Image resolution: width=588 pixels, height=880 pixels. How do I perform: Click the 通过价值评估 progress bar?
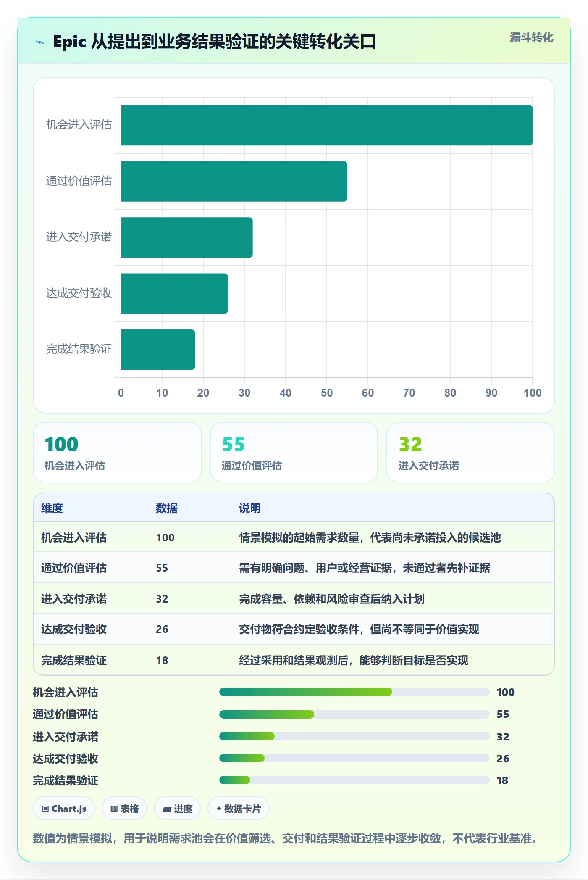tap(354, 714)
